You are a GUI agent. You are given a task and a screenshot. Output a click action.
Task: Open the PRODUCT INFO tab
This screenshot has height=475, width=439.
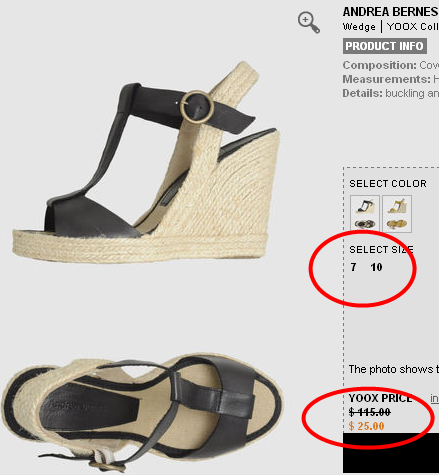pos(385,46)
